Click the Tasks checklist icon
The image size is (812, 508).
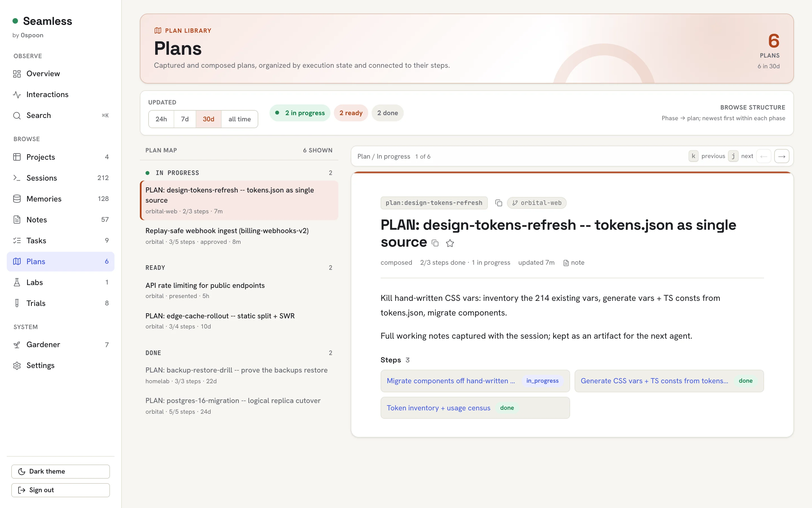click(17, 240)
